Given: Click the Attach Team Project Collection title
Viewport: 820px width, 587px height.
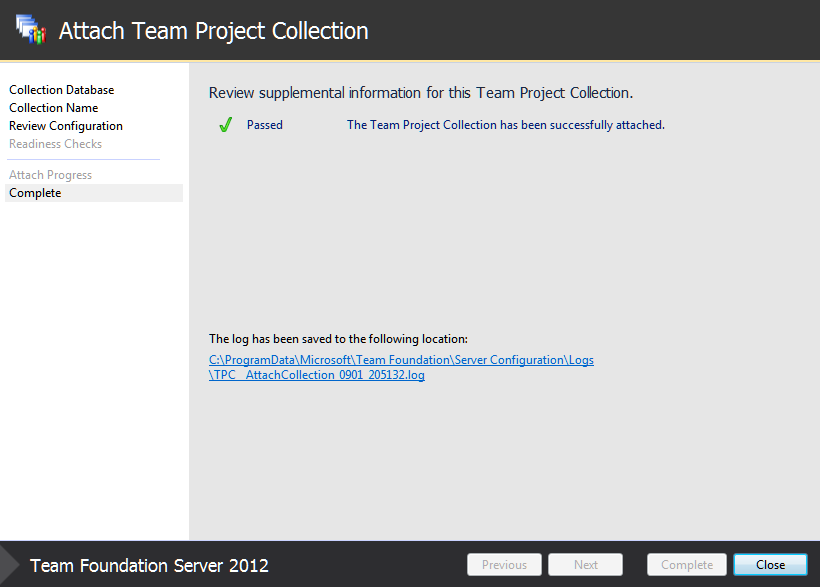Looking at the screenshot, I should (213, 31).
